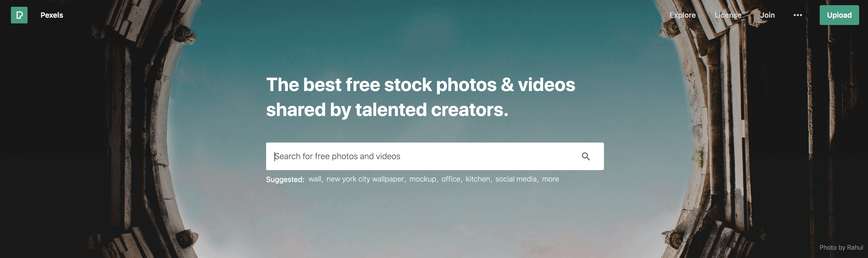868x258 pixels.
Task: Click the Suggested label
Action: click(x=285, y=179)
